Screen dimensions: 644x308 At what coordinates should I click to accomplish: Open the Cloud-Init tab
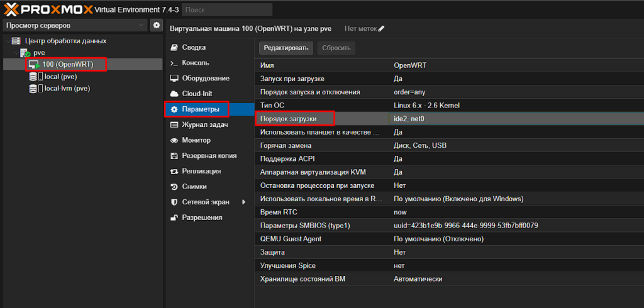210,94
